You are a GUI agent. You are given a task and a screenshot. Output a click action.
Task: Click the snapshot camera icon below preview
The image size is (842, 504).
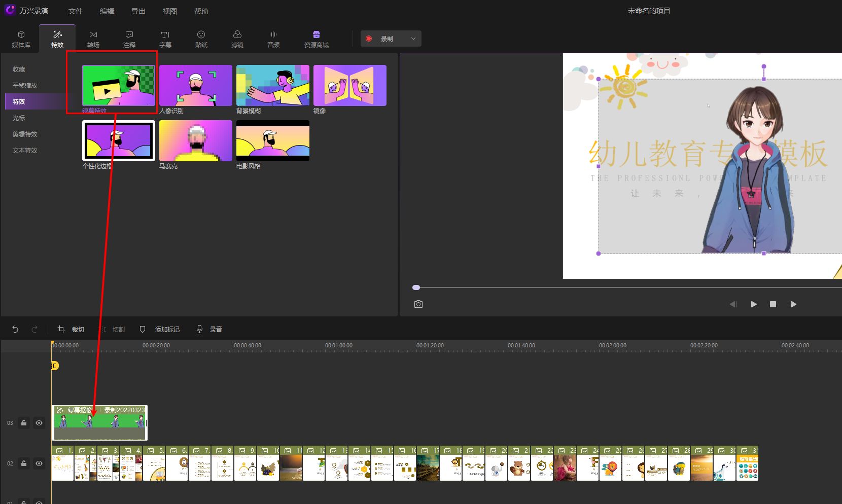point(418,304)
